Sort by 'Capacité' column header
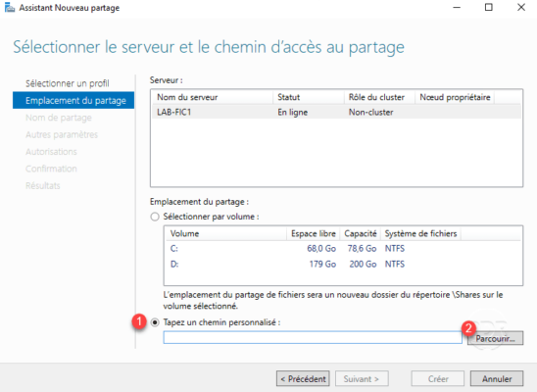Screen dimensions: 537x392 coord(360,234)
